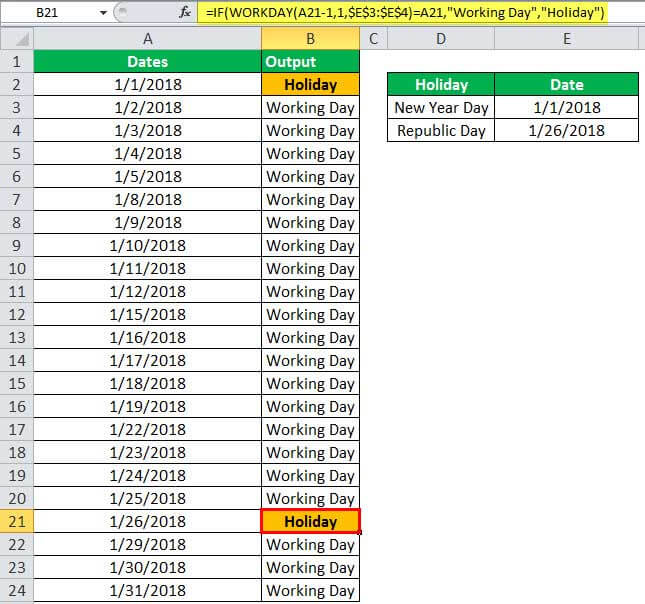Screen dimensions: 645x604
Task: Click the 1/8/2018 date cell
Action: tap(147, 200)
